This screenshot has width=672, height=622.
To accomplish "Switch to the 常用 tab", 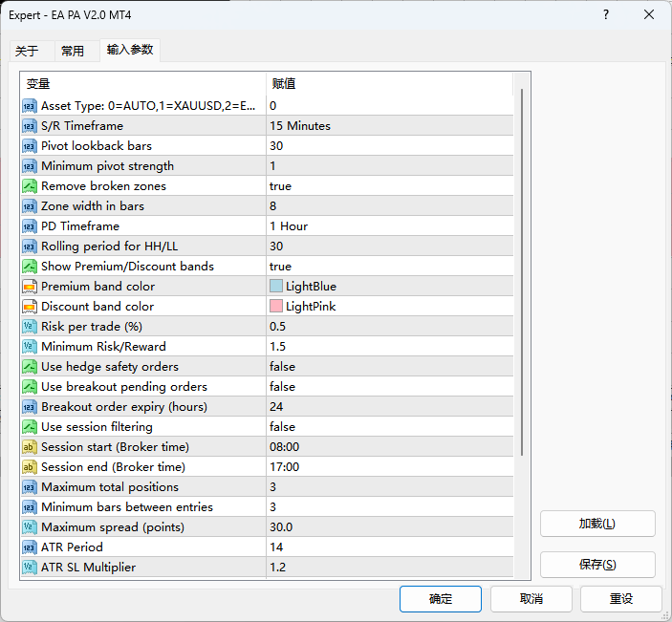I will tap(73, 52).
